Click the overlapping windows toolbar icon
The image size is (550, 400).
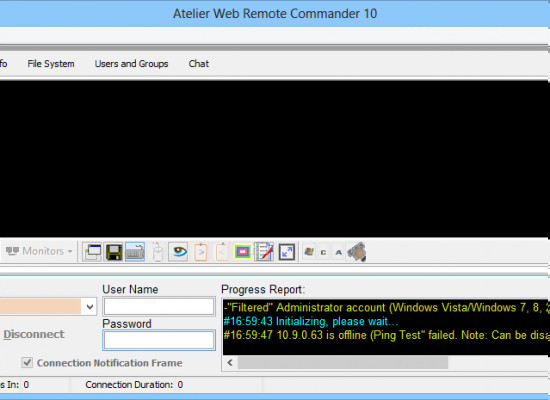click(92, 252)
